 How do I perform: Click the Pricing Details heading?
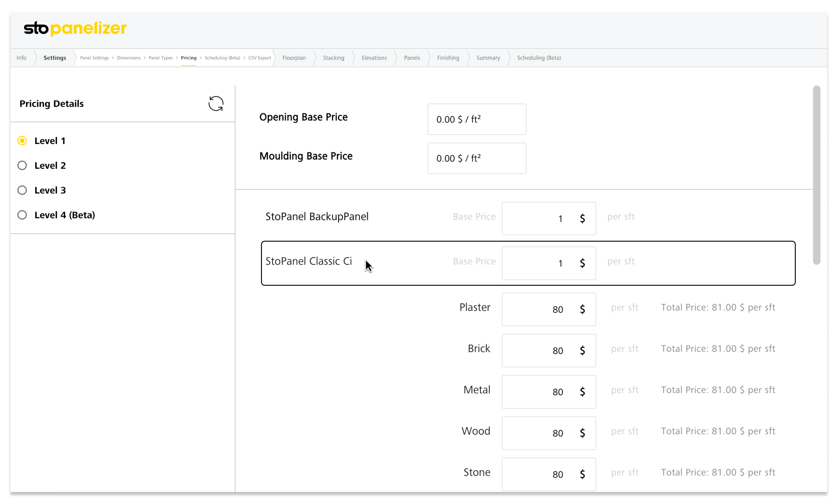click(x=51, y=103)
